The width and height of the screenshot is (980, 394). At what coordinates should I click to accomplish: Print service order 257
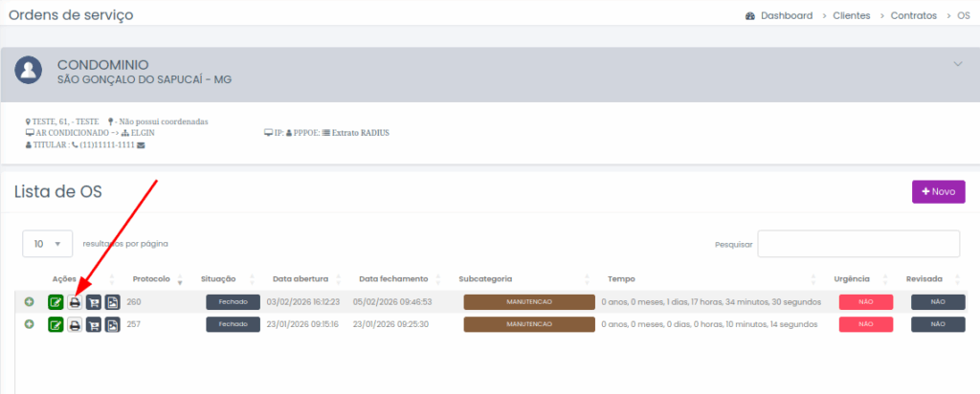(75, 325)
